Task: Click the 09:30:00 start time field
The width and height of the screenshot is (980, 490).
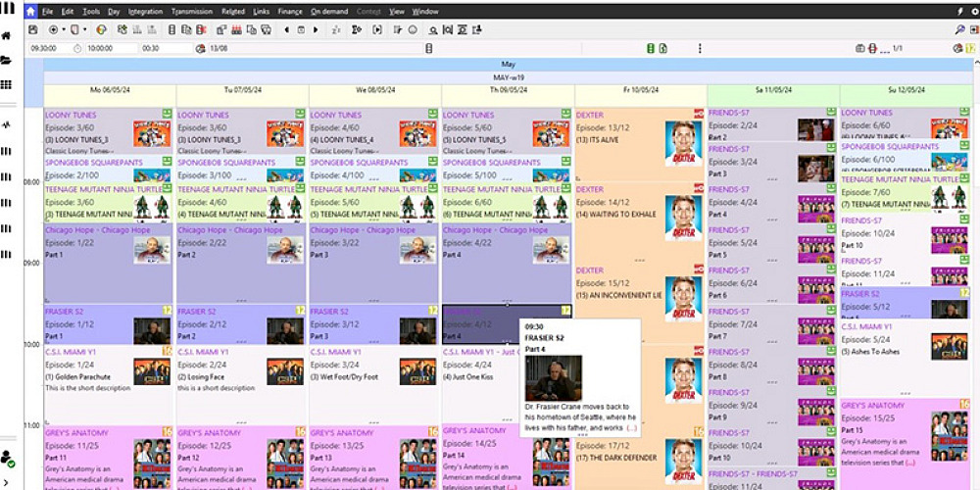Action: click(x=42, y=47)
